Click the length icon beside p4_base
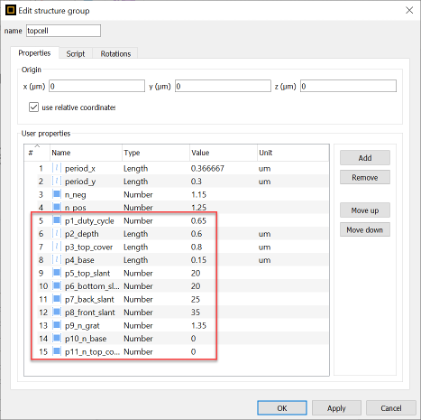 click(57, 260)
